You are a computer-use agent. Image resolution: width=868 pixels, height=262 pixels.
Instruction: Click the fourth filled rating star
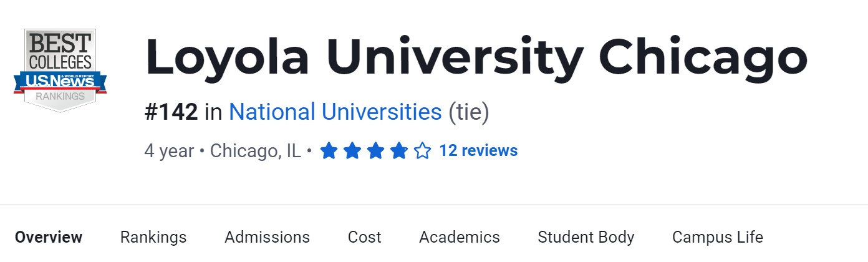pos(399,151)
